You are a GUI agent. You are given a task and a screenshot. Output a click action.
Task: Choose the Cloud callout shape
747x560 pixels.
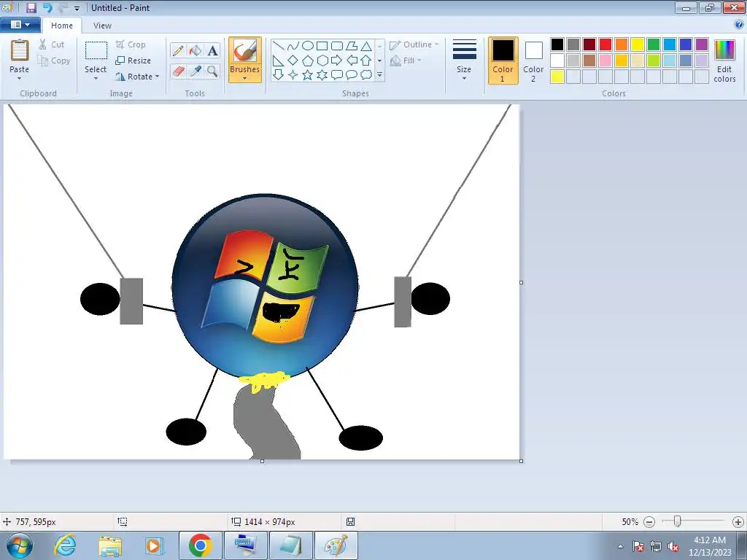coord(366,75)
